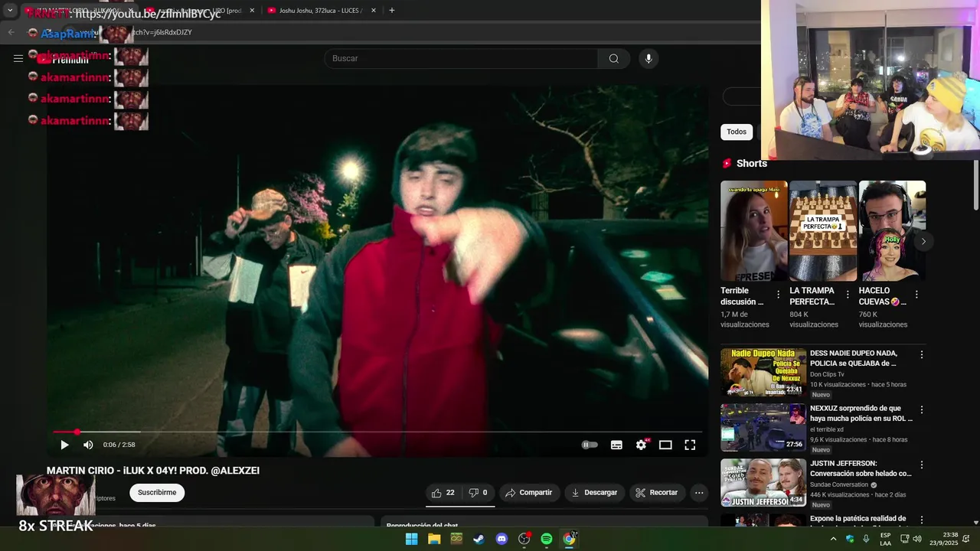Open options menu for DESS NADIE DUPEO video
This screenshot has width=980, height=551.
[x=922, y=355]
